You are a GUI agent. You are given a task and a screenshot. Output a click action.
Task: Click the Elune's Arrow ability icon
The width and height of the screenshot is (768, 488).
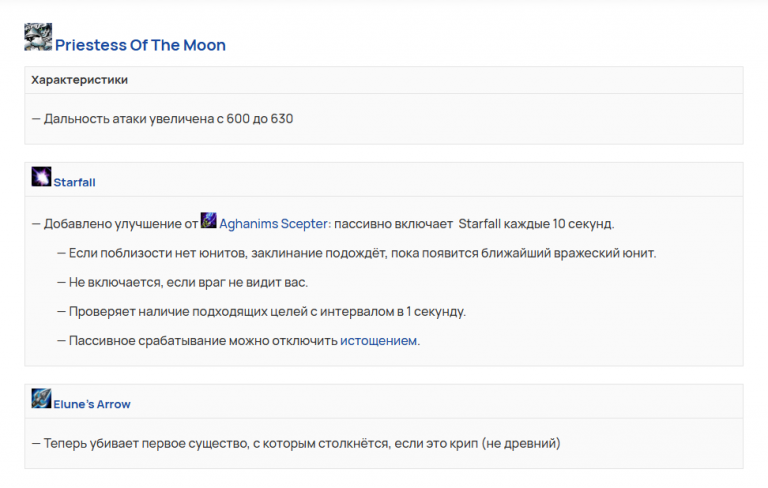41,399
